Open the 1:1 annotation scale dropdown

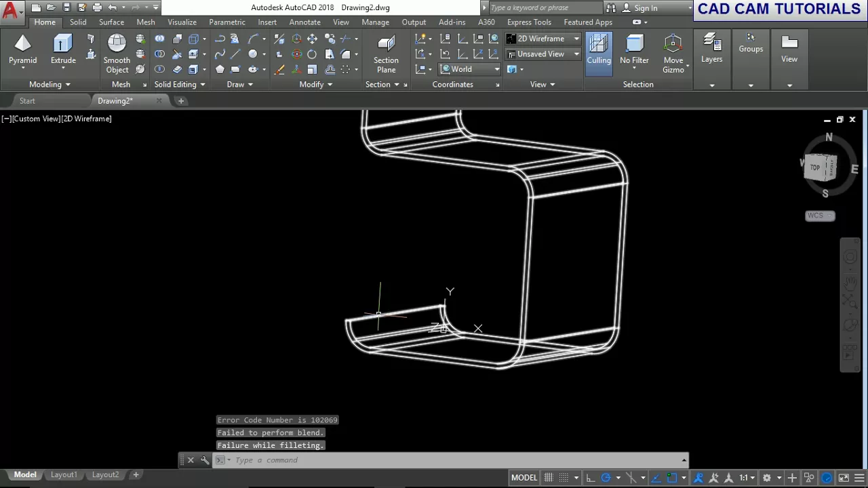pyautogui.click(x=747, y=478)
